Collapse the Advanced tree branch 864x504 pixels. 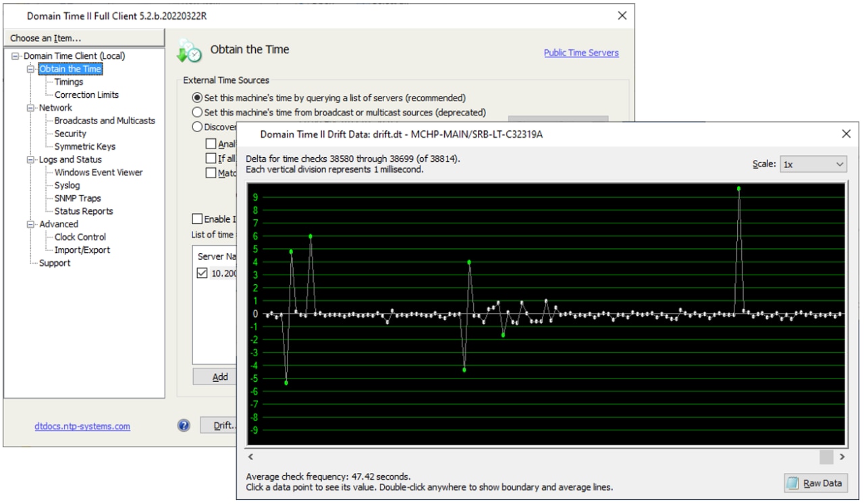[30, 224]
